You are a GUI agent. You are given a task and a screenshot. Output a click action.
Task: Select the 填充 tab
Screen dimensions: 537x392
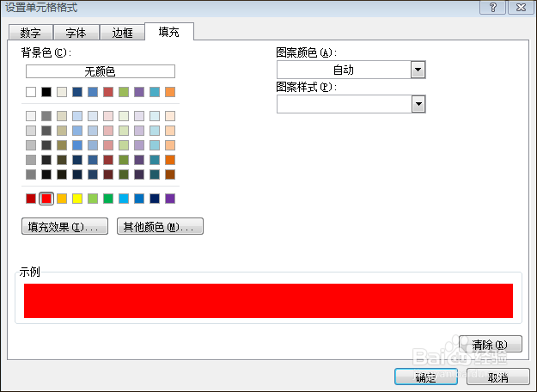point(169,32)
